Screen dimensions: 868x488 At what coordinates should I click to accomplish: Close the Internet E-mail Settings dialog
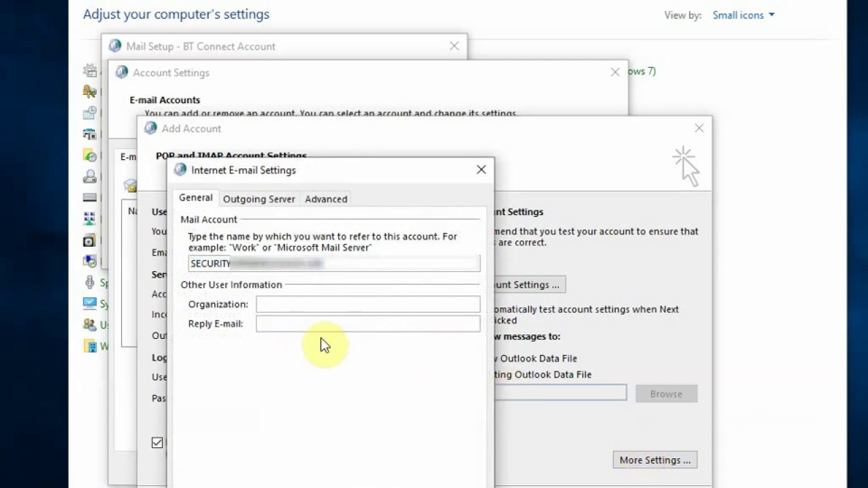481,169
